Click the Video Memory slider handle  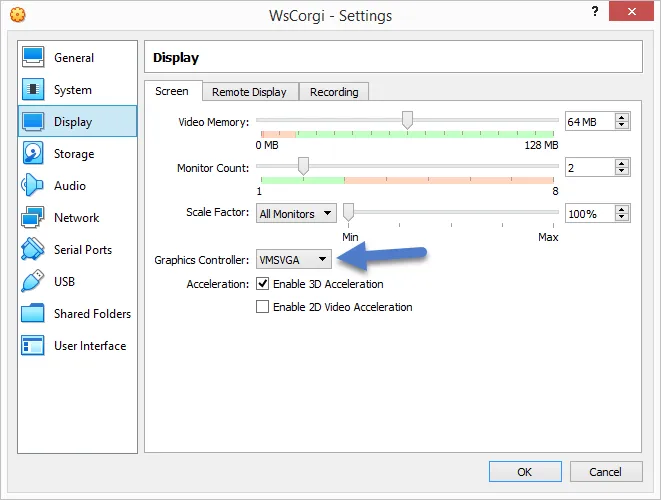click(x=407, y=120)
